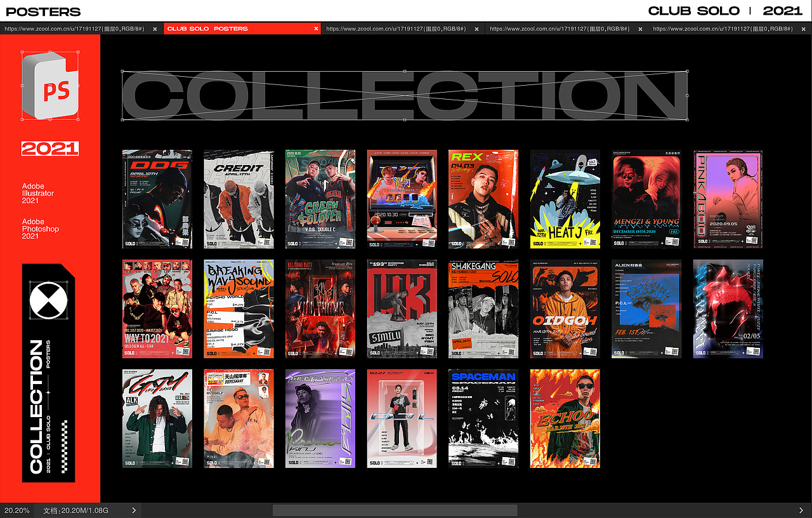The image size is (812, 518).
Task: Select the GREEN SOLDIER poster
Action: [320, 199]
